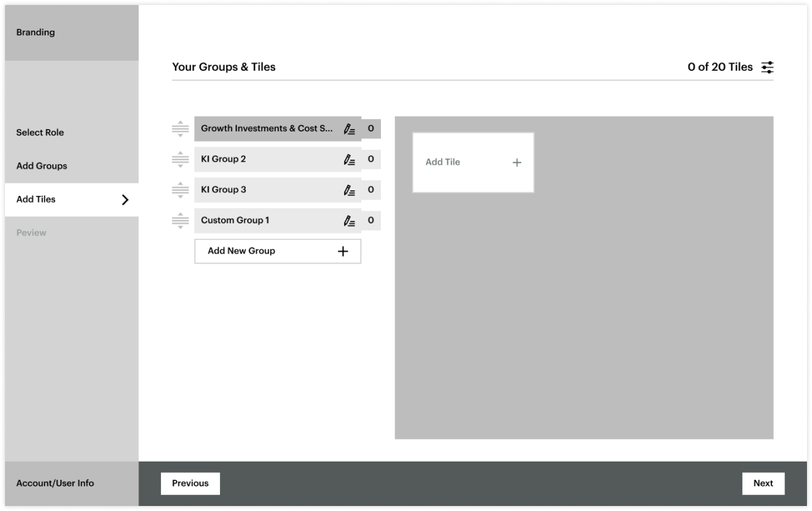Open the filter settings icon near tile count
Image resolution: width=812 pixels, height=511 pixels.
[x=768, y=67]
